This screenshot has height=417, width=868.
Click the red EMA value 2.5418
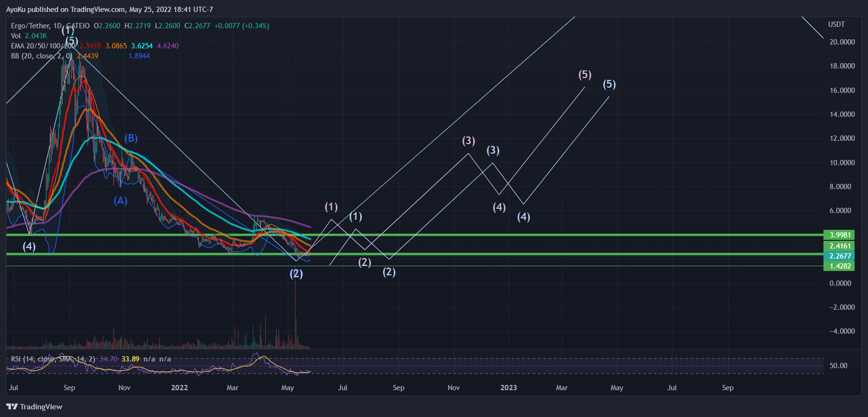click(x=90, y=46)
